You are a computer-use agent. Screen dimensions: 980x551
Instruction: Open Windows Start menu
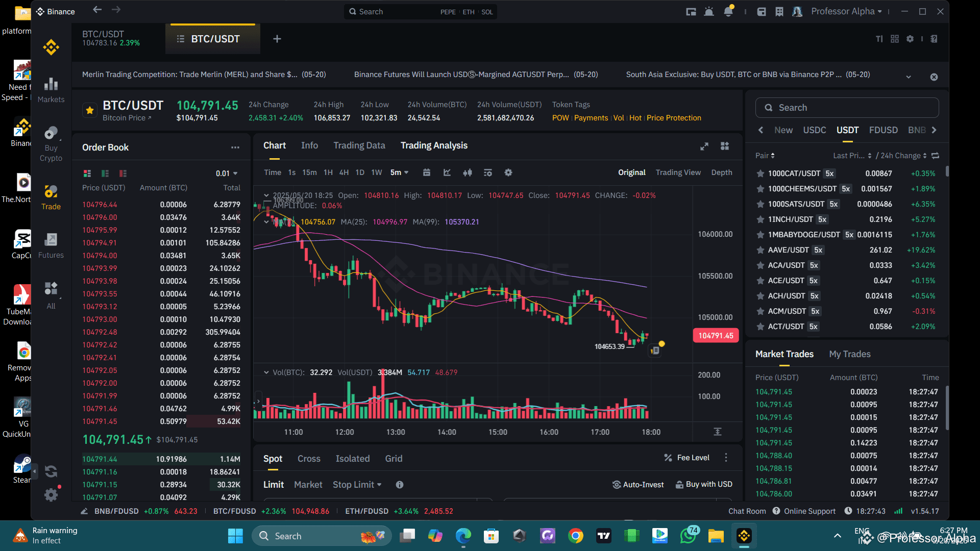click(x=235, y=536)
